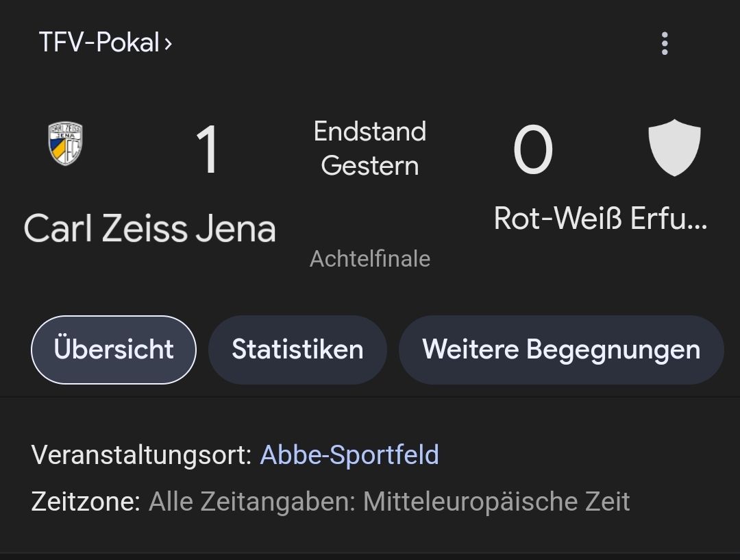This screenshot has height=560, width=740.
Task: Select the Übersicht tab
Action: (114, 350)
